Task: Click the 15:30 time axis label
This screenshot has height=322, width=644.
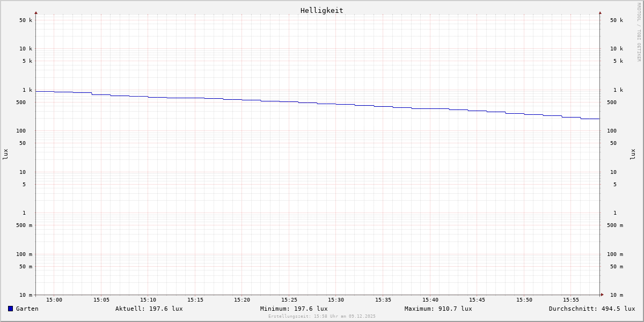Action: click(336, 300)
